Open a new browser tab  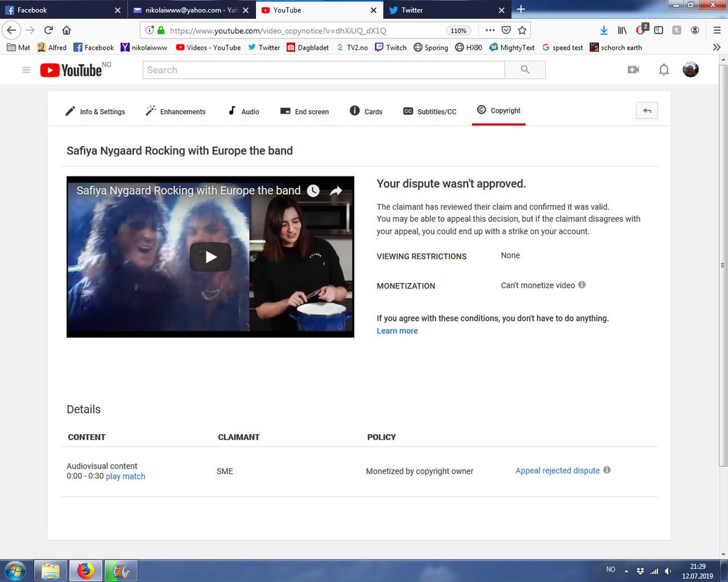[521, 9]
